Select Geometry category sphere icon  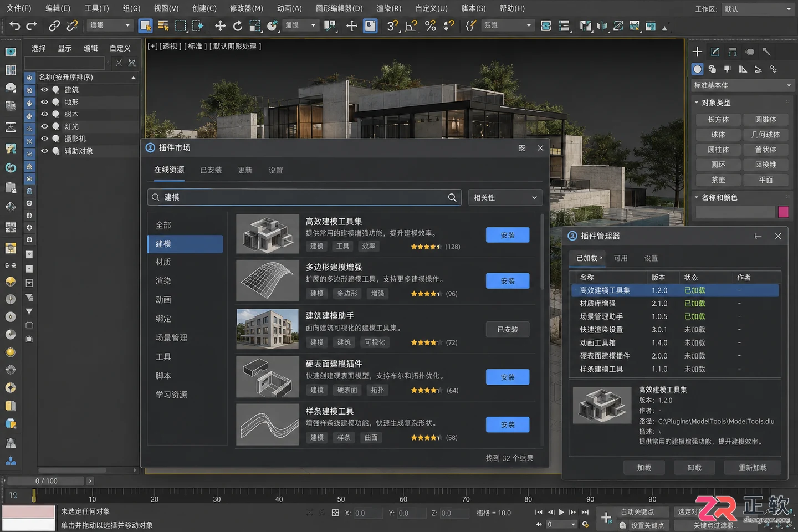(x=698, y=69)
